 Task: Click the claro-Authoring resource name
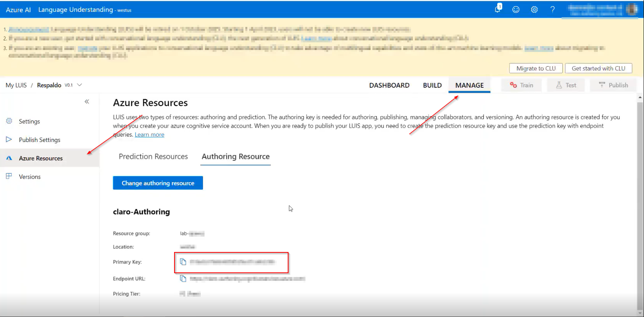[141, 212]
